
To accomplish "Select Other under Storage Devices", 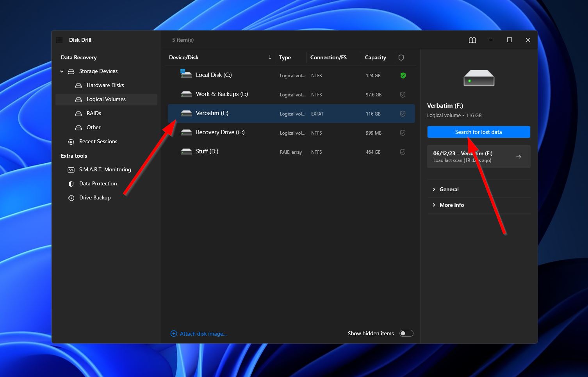I will [106, 127].
